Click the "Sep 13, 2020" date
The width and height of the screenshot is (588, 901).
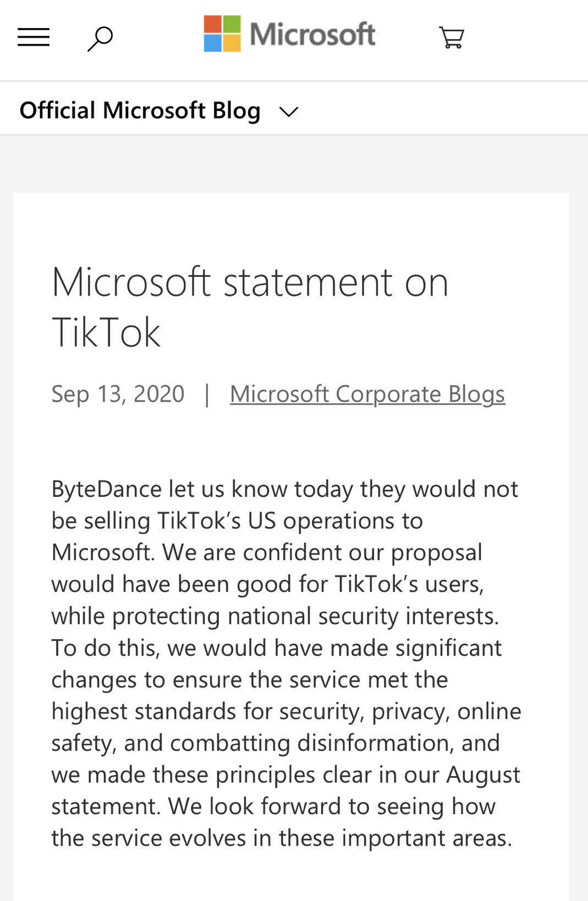[x=118, y=394]
